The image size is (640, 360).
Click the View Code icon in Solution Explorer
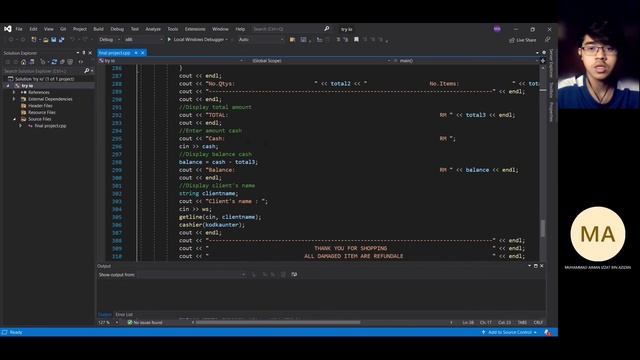(x=81, y=62)
